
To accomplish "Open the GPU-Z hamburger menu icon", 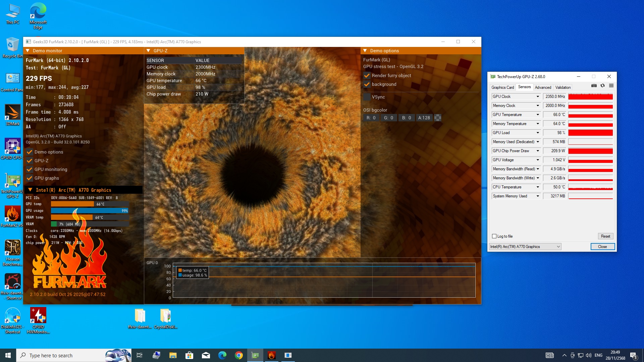I will (611, 86).
